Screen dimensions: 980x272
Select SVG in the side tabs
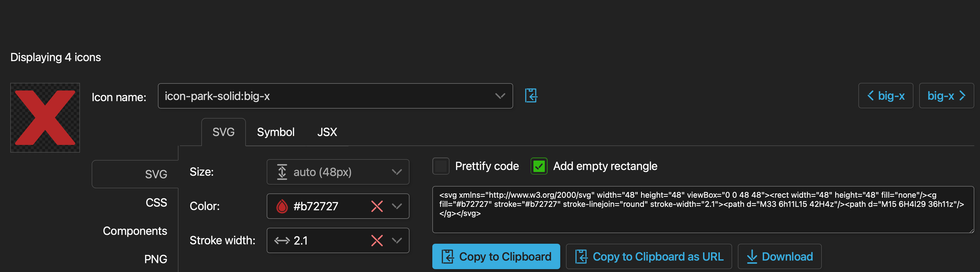pyautogui.click(x=135, y=174)
